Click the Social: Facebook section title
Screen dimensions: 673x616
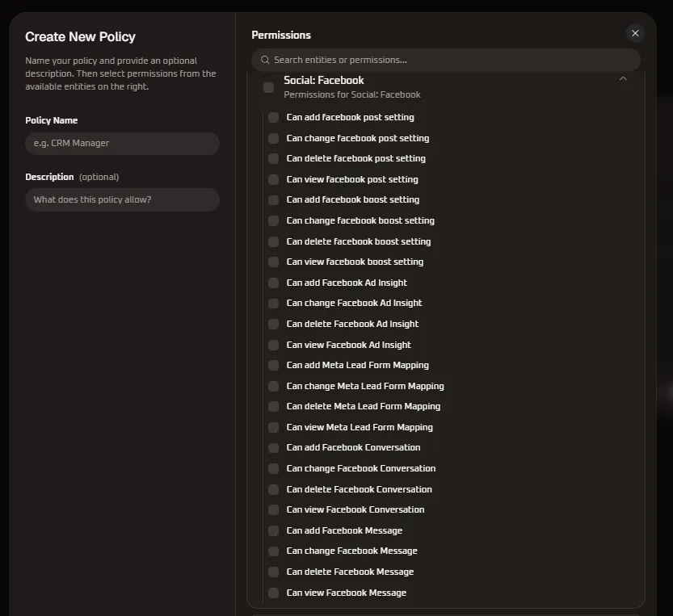[x=324, y=80]
